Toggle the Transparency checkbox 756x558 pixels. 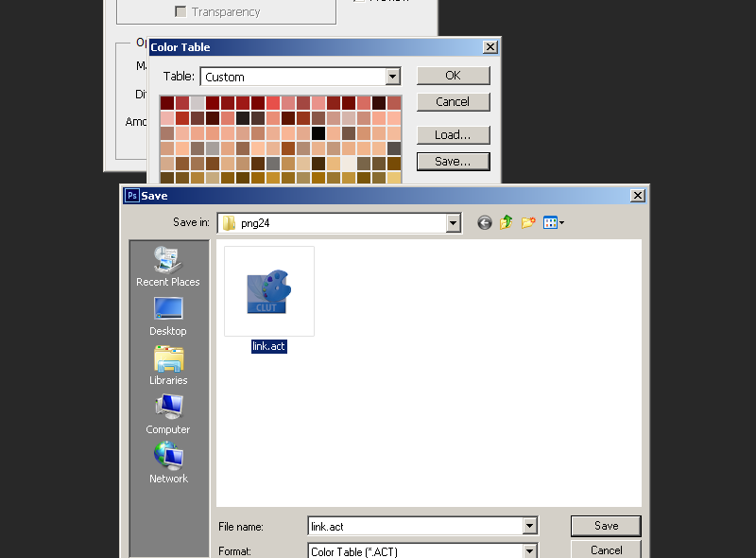tap(180, 11)
